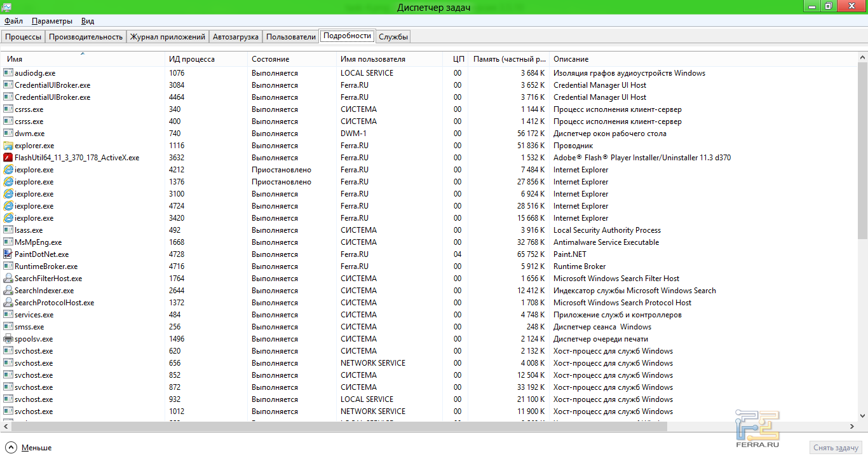Switch to the Автозагрузка tab
This screenshot has height=463, width=868.
[236, 37]
